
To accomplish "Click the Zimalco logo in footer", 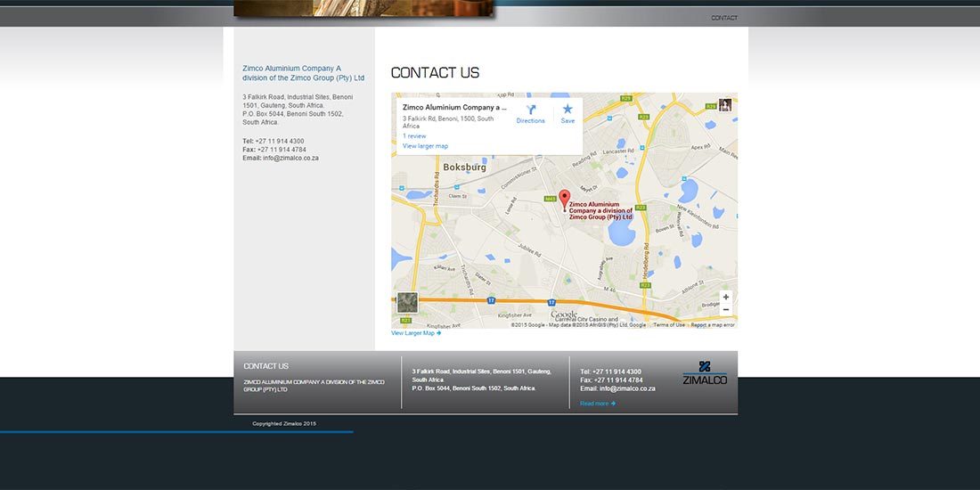I will coord(705,373).
